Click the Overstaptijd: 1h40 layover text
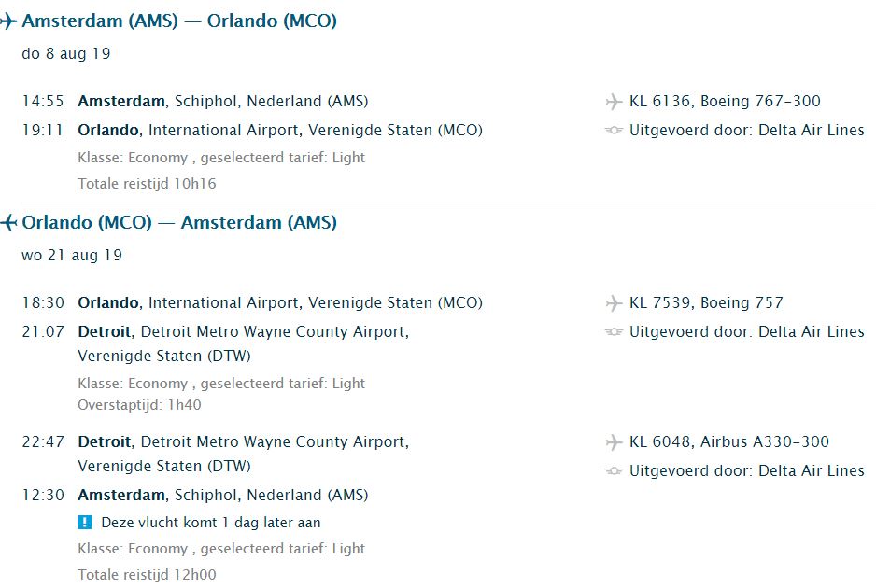 [139, 405]
